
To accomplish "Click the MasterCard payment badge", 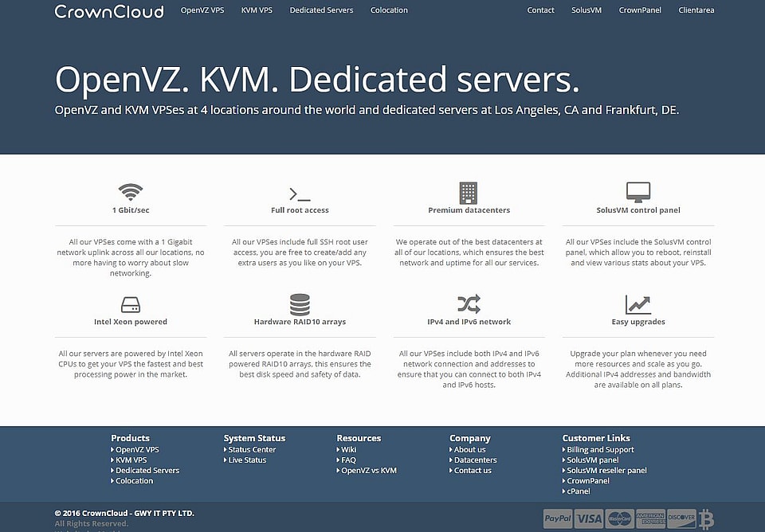I will click(620, 518).
